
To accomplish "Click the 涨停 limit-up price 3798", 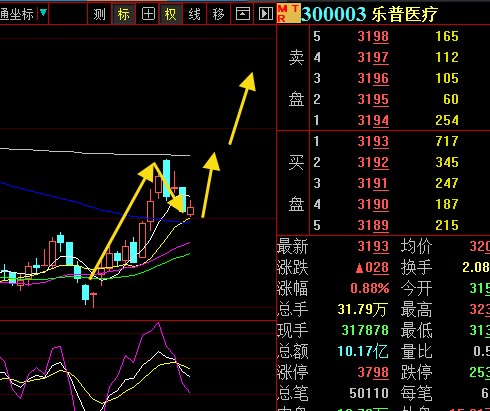I will (x=373, y=372).
